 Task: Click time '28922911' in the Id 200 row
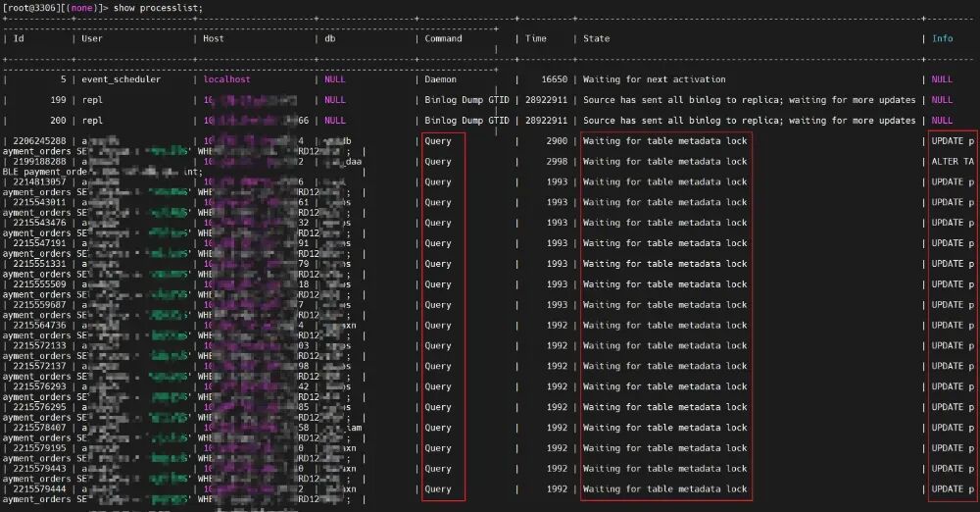tap(546, 121)
